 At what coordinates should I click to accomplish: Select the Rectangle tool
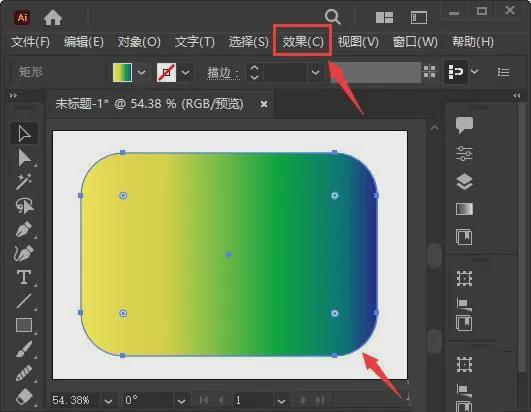point(24,325)
